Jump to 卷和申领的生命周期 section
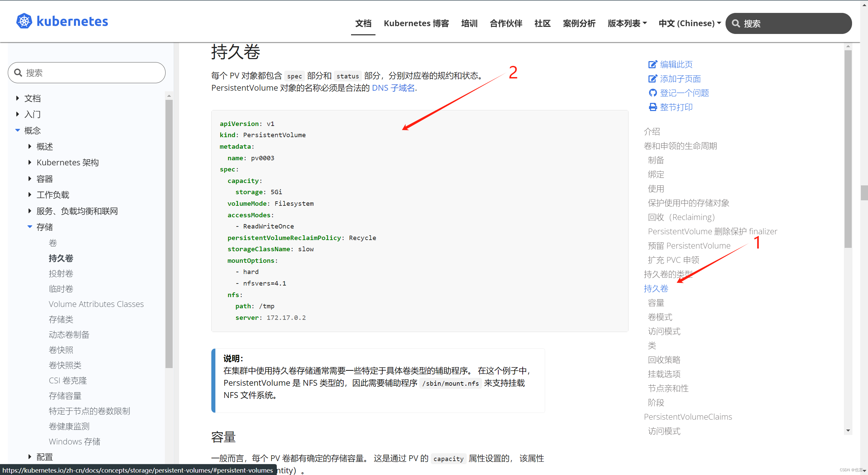Screen dimensions: 868x475 (680, 146)
